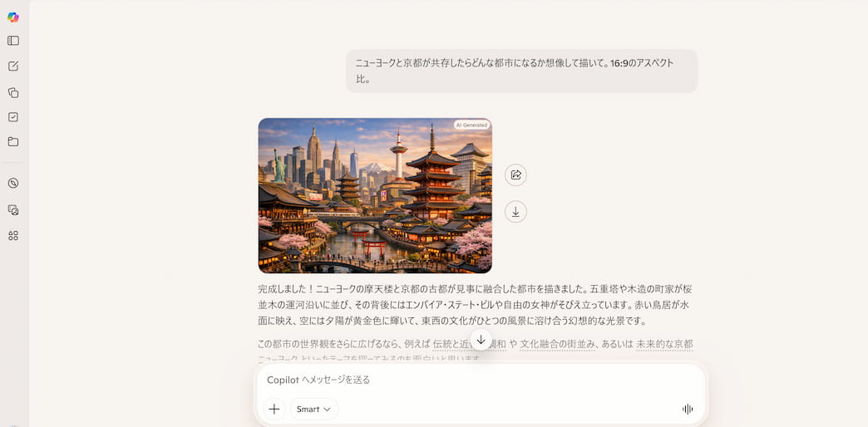Screen dimensions: 868x427
Task: Share the generated image
Action: click(x=516, y=175)
